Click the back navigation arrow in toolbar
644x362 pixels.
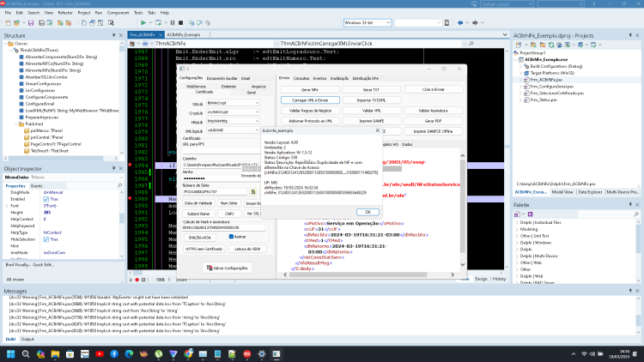point(460,23)
